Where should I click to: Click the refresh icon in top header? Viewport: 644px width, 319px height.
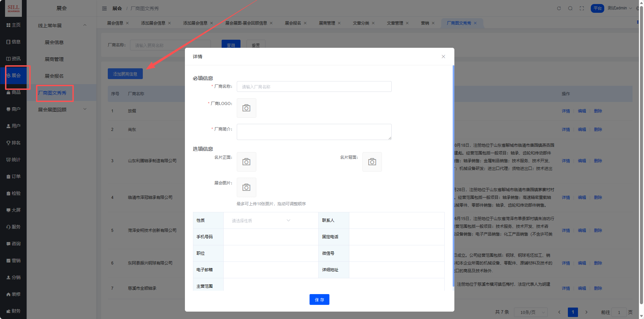coord(559,8)
